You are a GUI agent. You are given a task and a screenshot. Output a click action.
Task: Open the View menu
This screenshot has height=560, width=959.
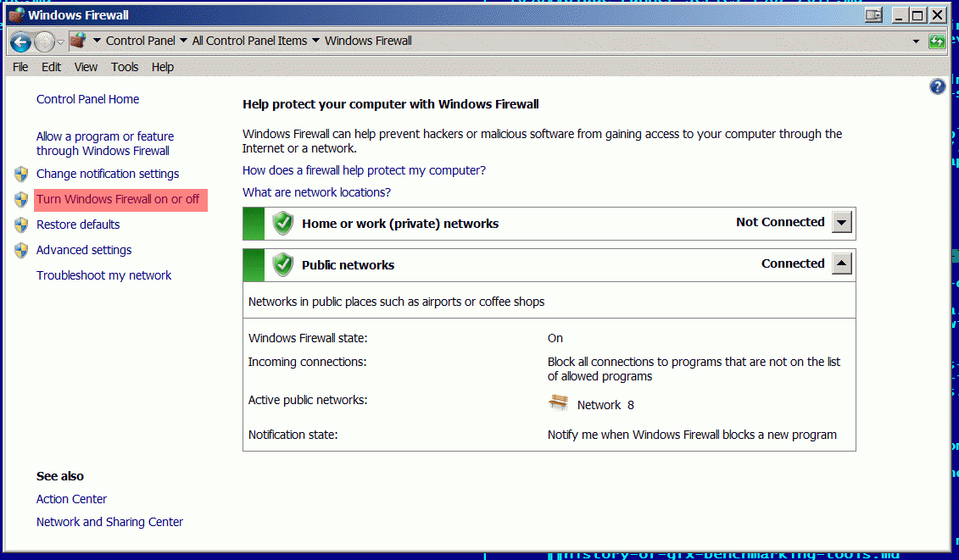click(x=86, y=67)
